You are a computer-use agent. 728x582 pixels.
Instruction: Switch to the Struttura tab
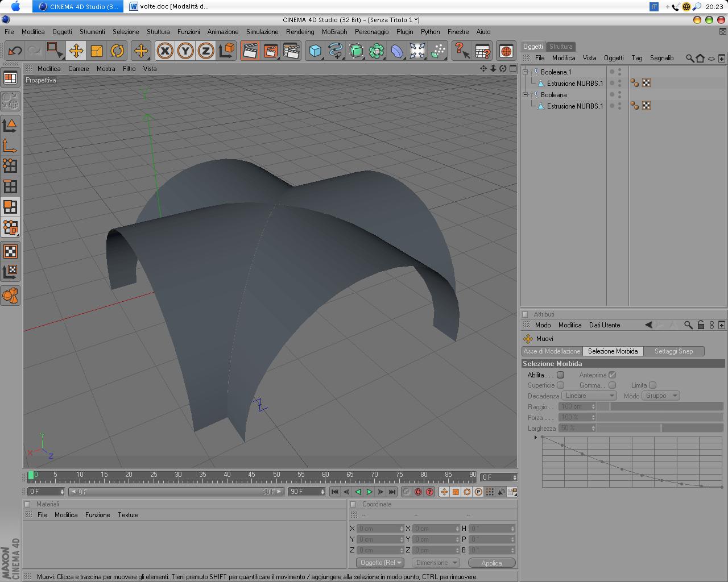tap(561, 47)
